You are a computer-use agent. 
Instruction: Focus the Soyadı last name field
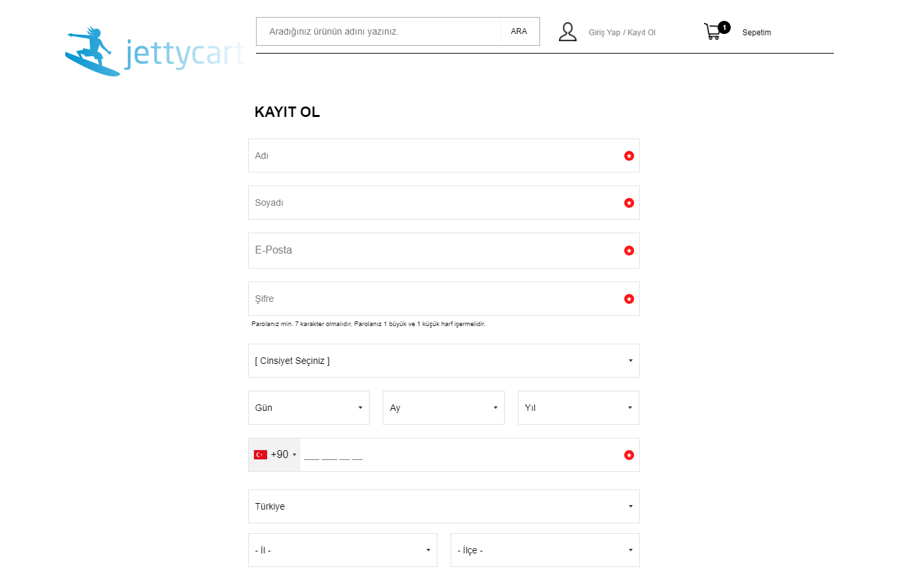[x=444, y=203]
